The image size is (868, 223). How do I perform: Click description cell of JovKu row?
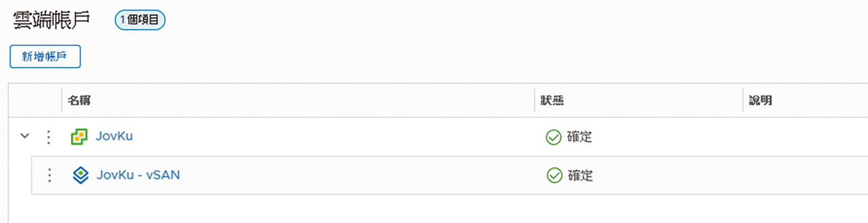[805, 137]
